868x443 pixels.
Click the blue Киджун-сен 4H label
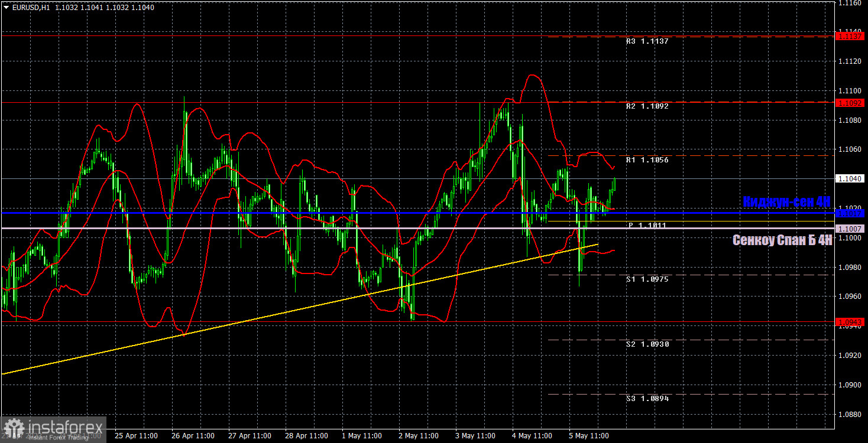786,201
